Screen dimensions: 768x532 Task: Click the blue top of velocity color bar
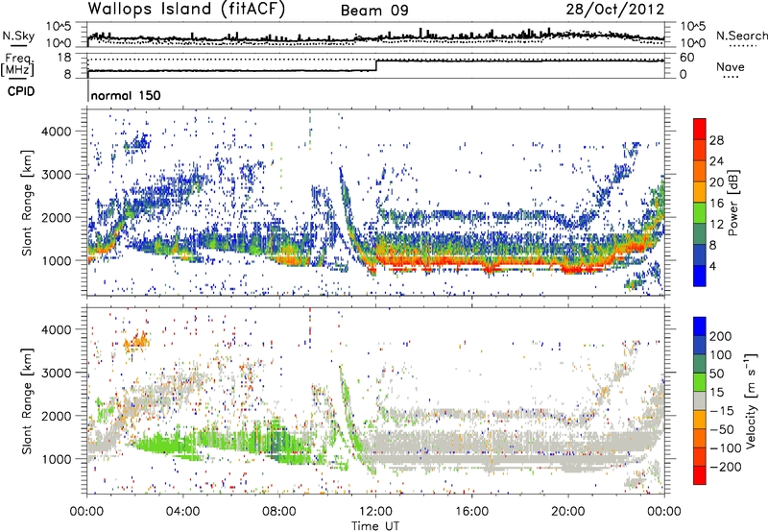point(700,326)
